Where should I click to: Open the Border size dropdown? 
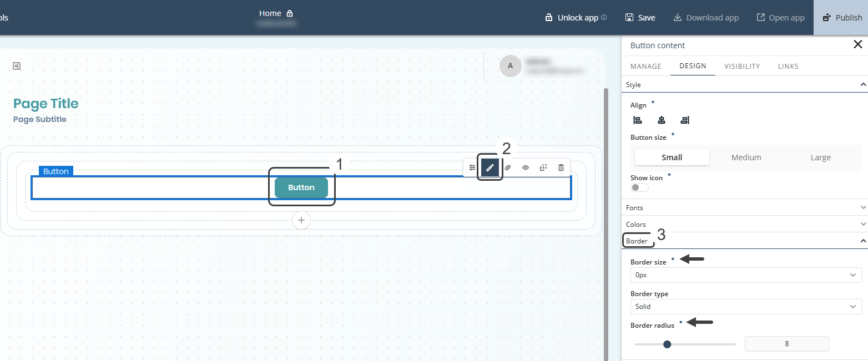tap(746, 275)
